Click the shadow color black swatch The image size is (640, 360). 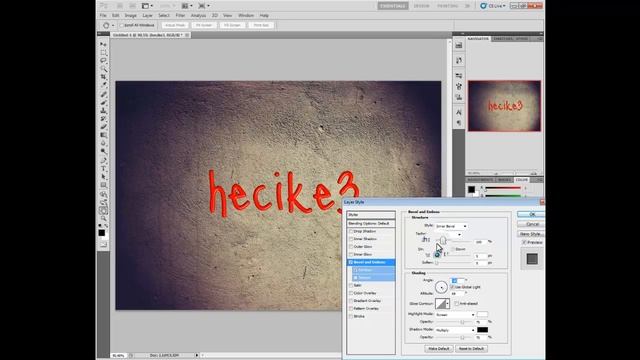tap(482, 330)
